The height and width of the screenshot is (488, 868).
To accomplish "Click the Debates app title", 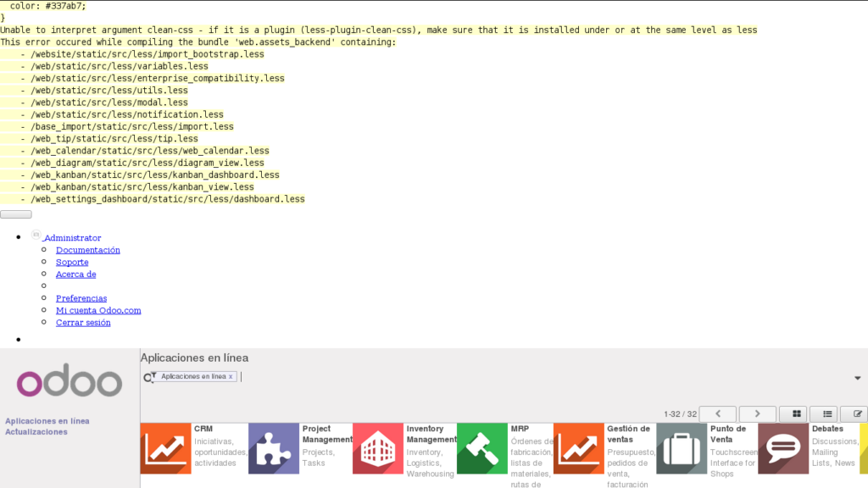I will point(827,429).
